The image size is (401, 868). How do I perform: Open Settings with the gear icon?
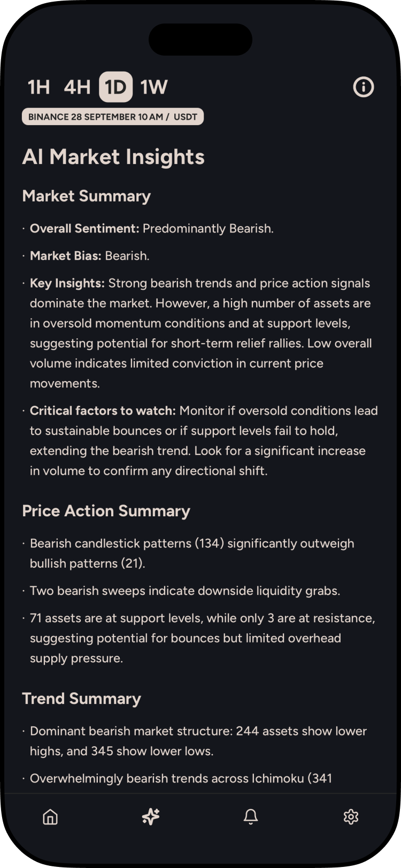(x=351, y=817)
